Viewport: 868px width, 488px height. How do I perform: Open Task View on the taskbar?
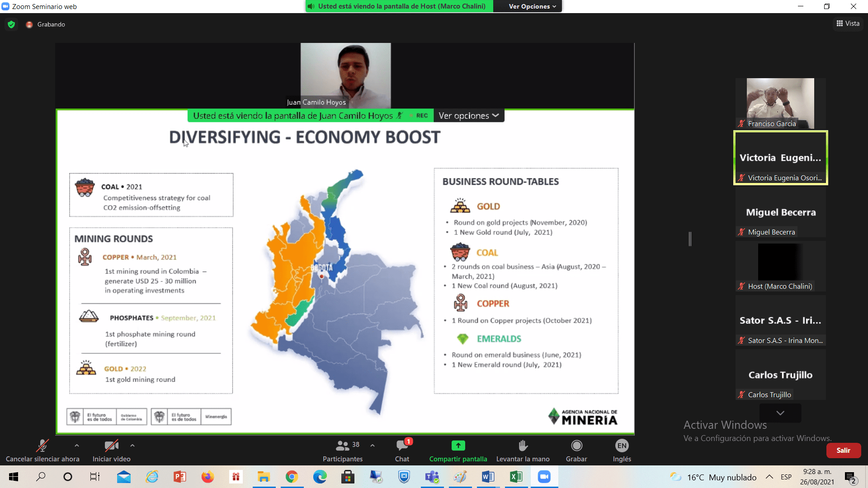95,477
